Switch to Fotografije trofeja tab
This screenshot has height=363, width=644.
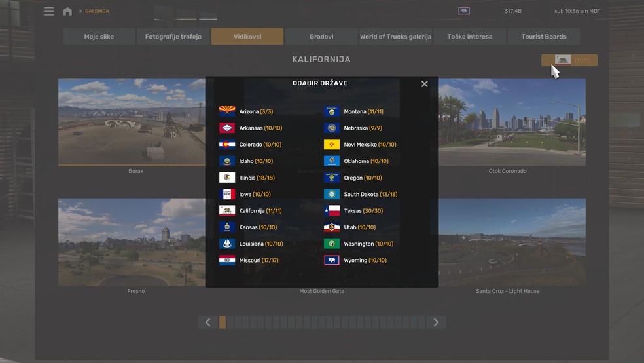(x=173, y=37)
